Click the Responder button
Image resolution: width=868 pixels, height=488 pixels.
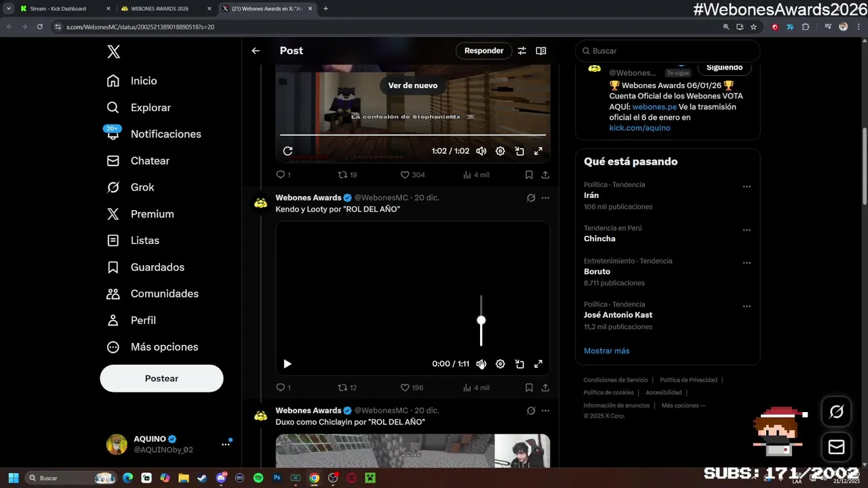484,51
